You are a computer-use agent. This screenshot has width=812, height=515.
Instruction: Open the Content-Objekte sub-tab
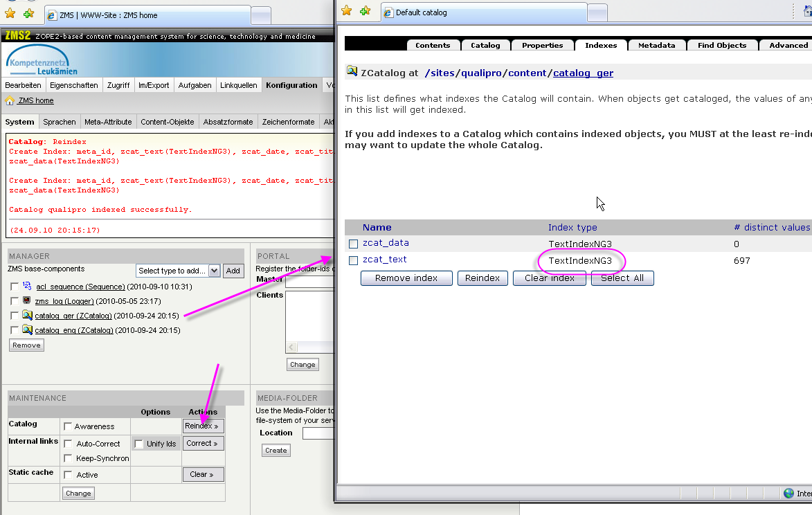click(168, 122)
